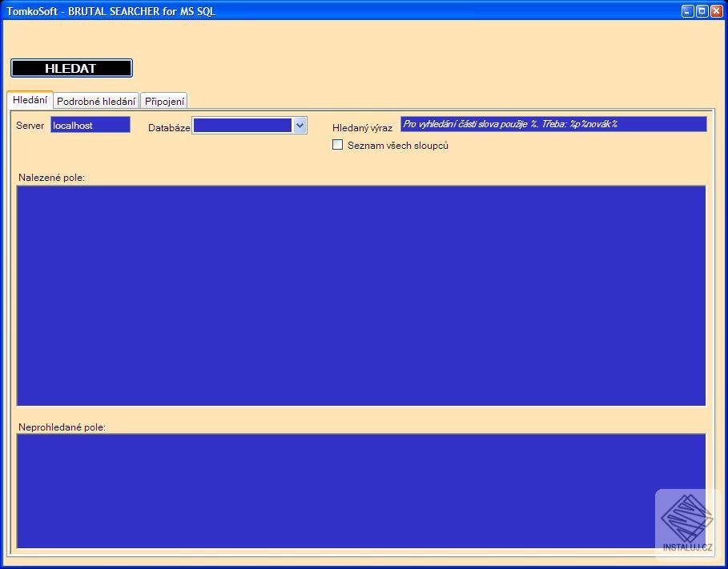728x569 pixels.
Task: Click the HLEDAT search button
Action: click(x=71, y=68)
